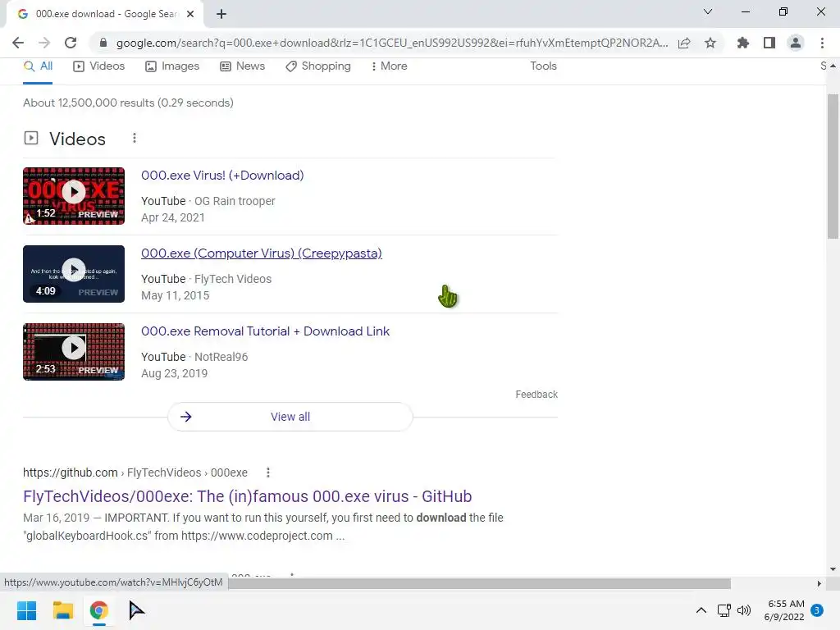
Task: Switch to Images results
Action: [x=172, y=66]
